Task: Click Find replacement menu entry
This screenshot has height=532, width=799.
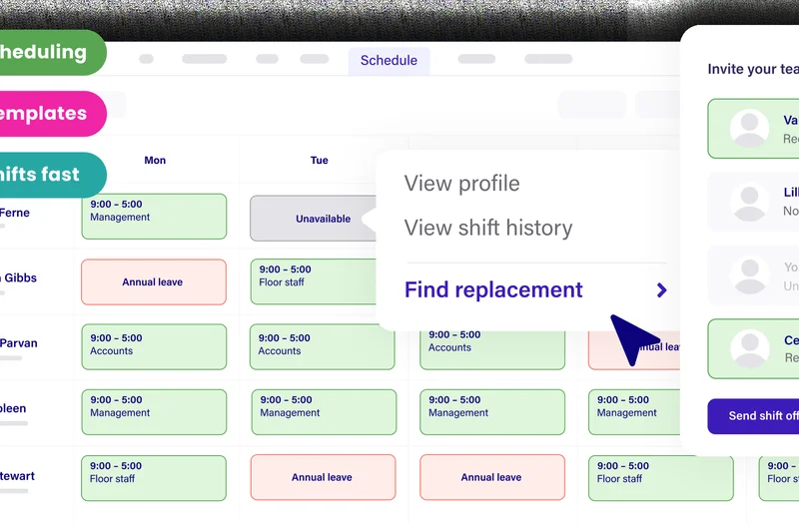Action: pyautogui.click(x=493, y=289)
